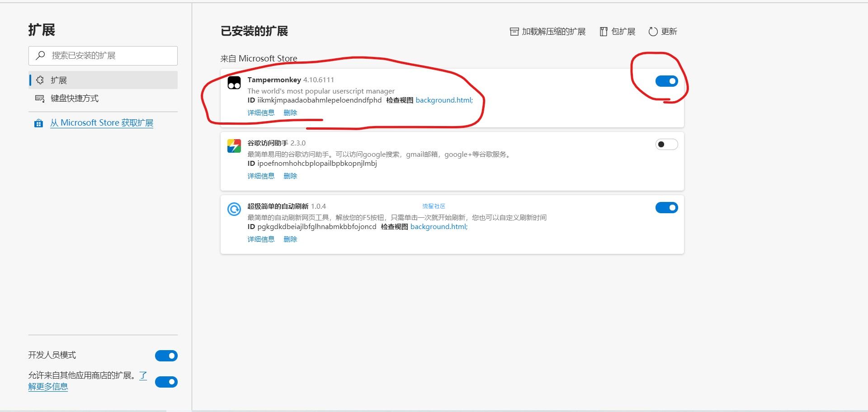Image resolution: width=868 pixels, height=412 pixels.
Task: Select 扩展 in the sidebar
Action: 103,80
